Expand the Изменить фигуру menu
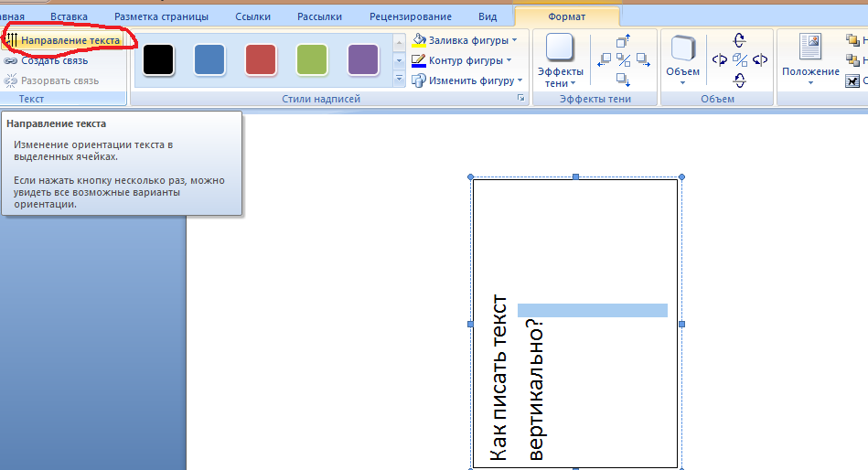This screenshot has width=868, height=470. 520,80
